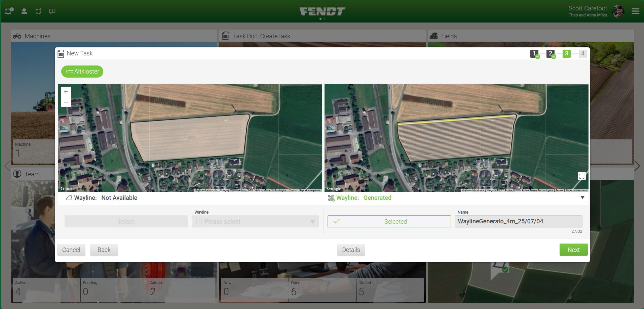Open the Details button
Viewport: 644px width, 309px height.
point(351,250)
